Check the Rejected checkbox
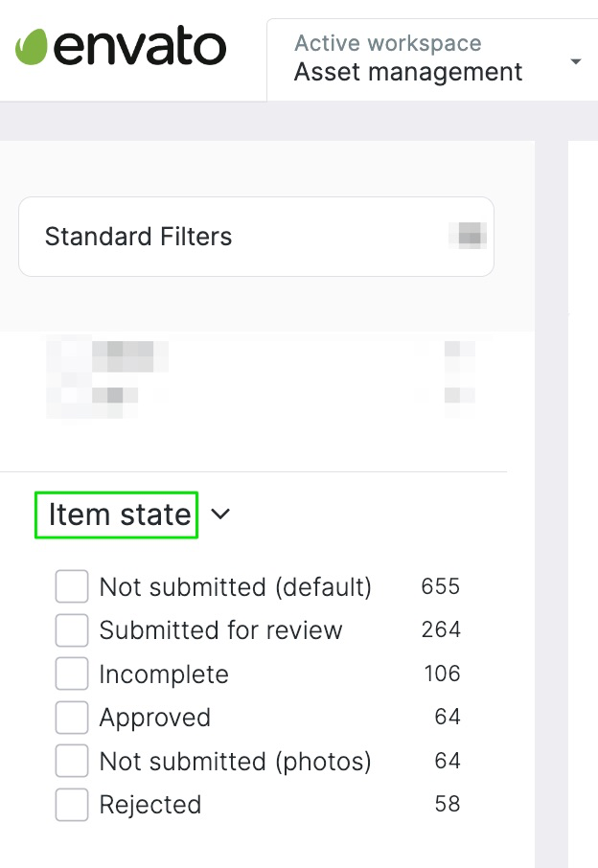Screen dimensions: 598x868 (72, 805)
